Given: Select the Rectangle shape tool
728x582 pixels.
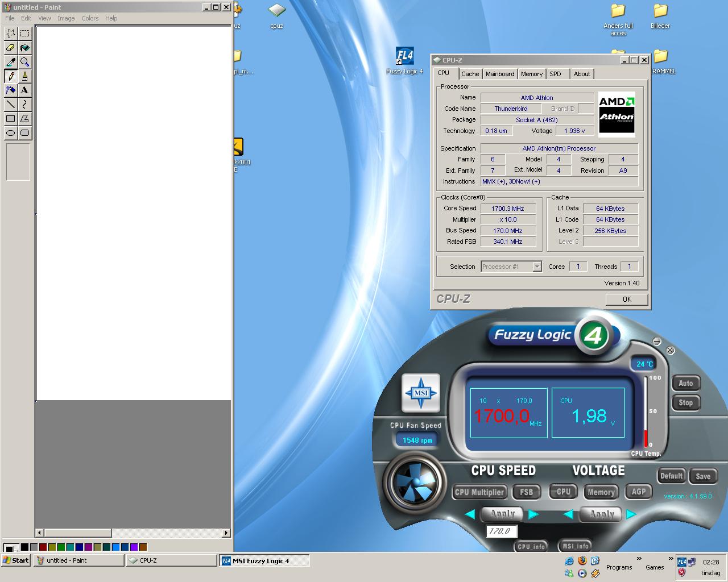Looking at the screenshot, I should coord(10,119).
